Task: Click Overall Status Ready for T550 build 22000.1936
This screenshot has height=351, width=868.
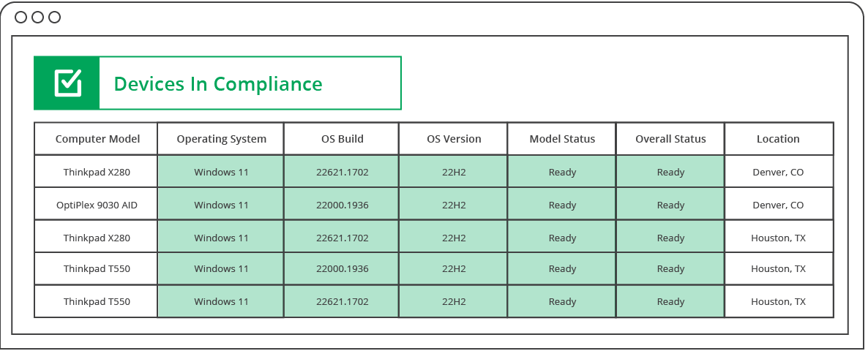Action: click(670, 268)
